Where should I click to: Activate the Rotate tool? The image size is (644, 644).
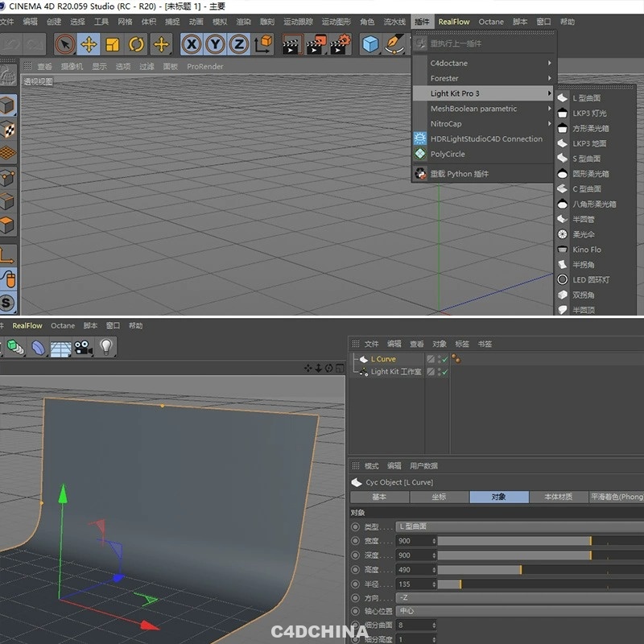[x=136, y=44]
